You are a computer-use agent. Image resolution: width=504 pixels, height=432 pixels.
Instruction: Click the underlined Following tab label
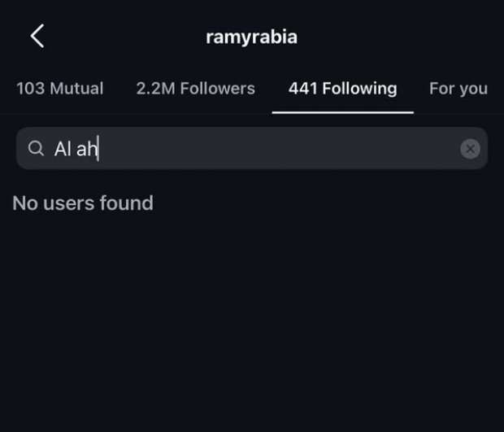(x=342, y=89)
